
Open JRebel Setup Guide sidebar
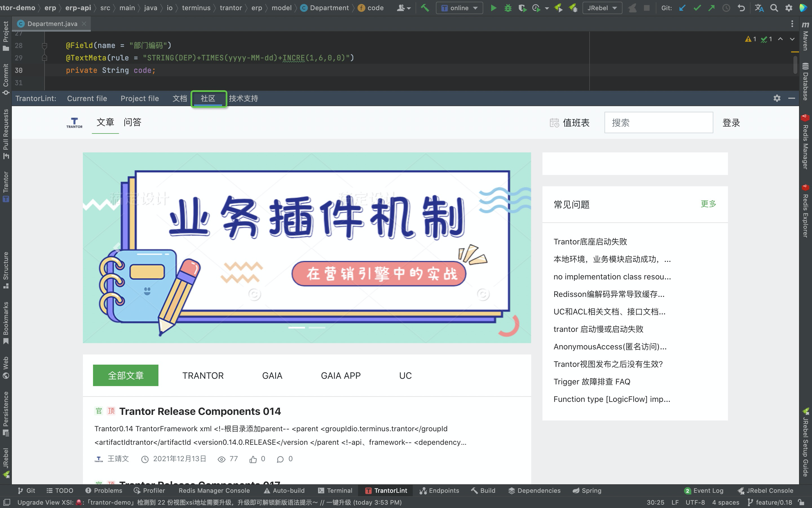pyautogui.click(x=805, y=442)
